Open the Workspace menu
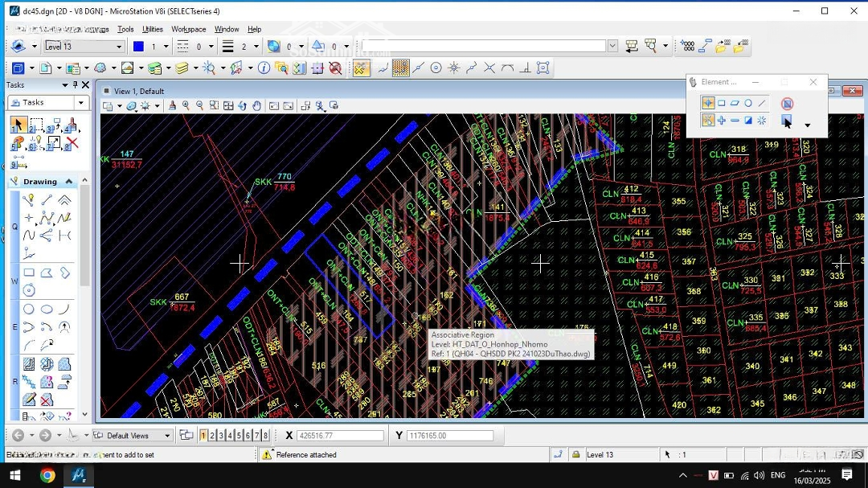 (x=188, y=29)
